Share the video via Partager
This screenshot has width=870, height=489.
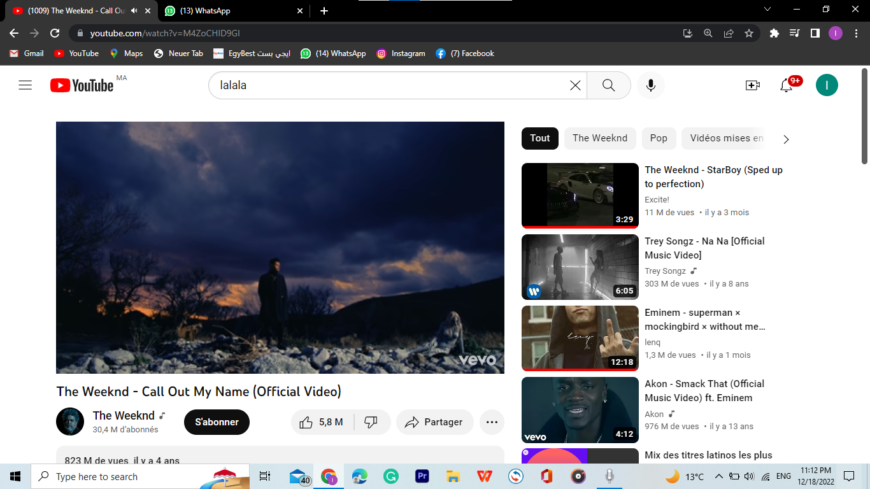434,422
